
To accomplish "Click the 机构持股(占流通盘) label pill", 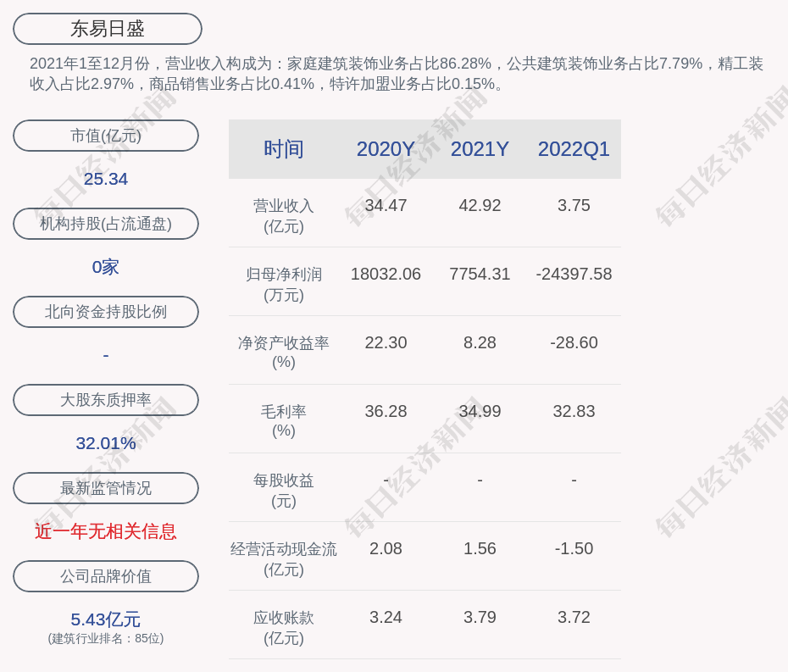I will coord(106,224).
